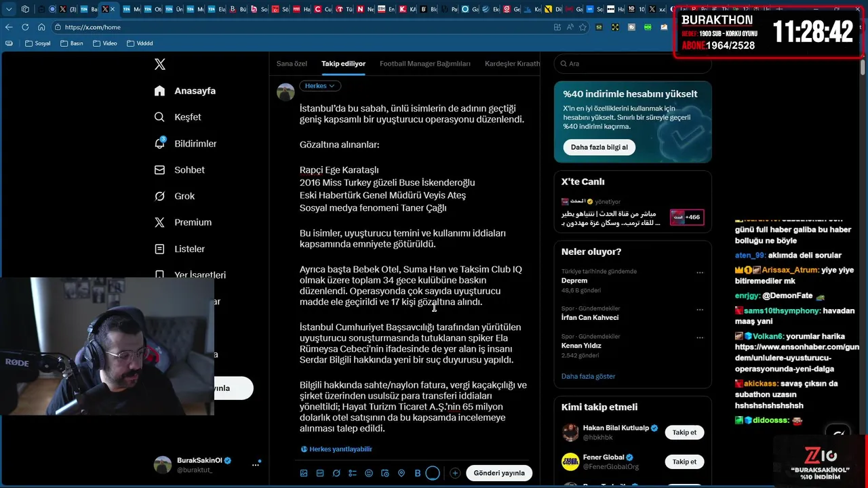Switch to Sana özel tab
Image resolution: width=868 pixels, height=488 pixels.
click(292, 64)
